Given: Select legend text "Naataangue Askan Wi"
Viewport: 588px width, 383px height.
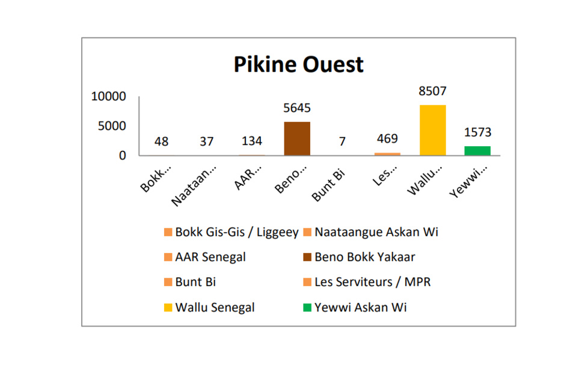Looking at the screenshot, I should 376,232.
